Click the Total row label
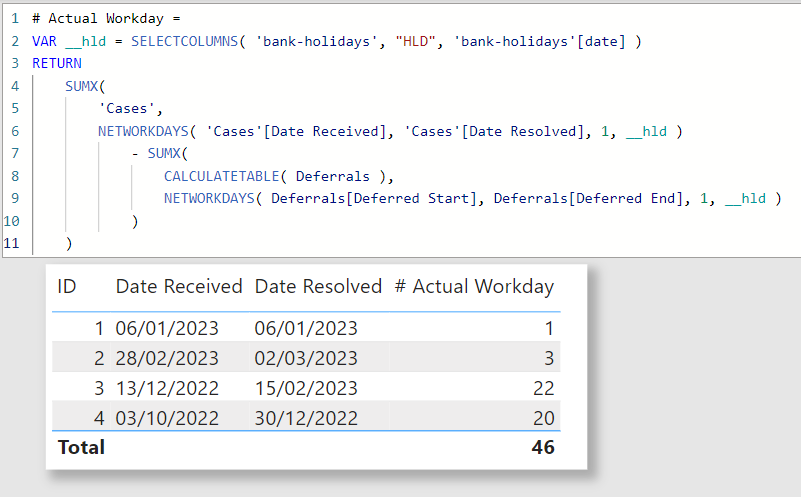 click(x=81, y=447)
